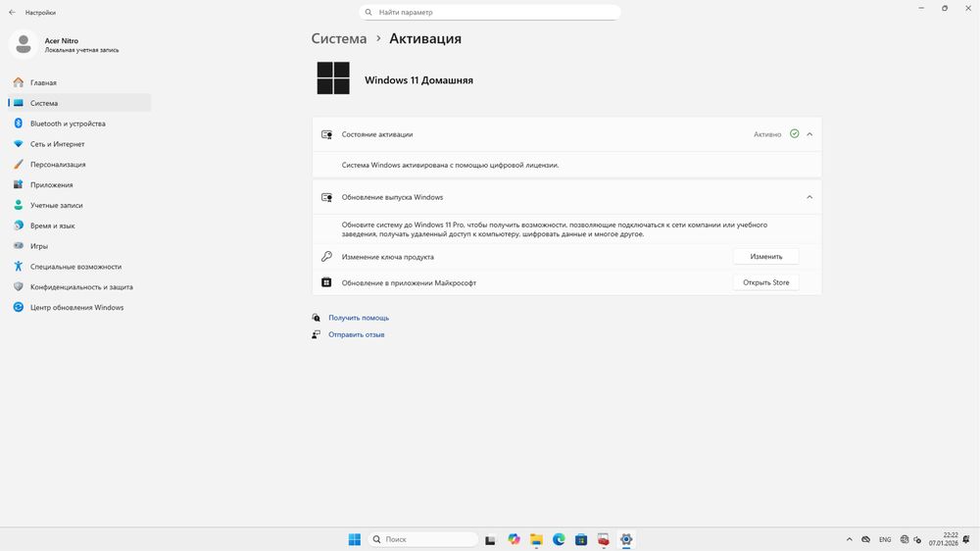
Task: Click in the Найти параметр search field
Action: pyautogui.click(x=489, y=12)
